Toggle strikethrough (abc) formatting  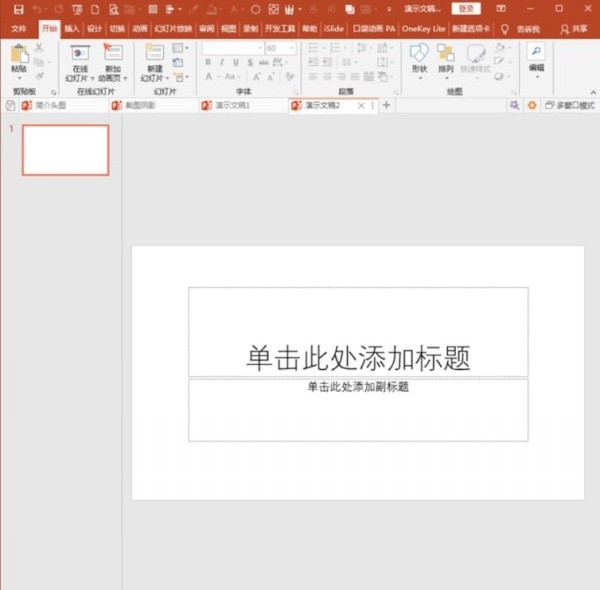(264, 62)
